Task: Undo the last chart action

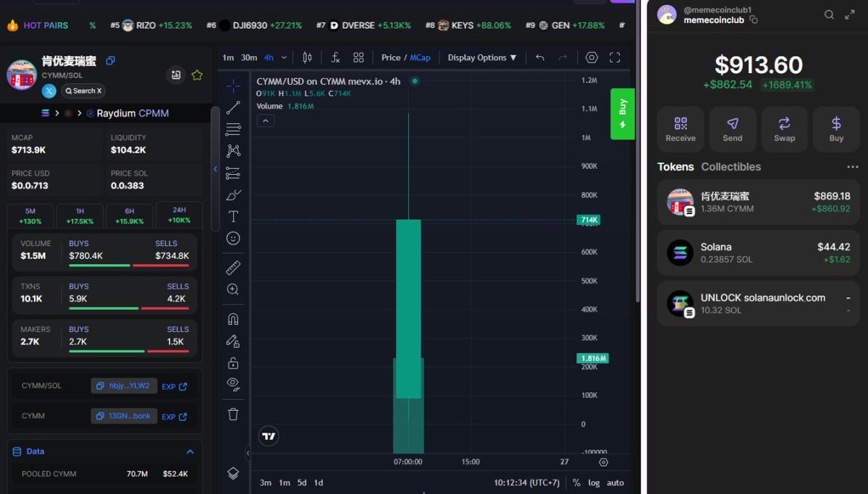Action: (540, 58)
